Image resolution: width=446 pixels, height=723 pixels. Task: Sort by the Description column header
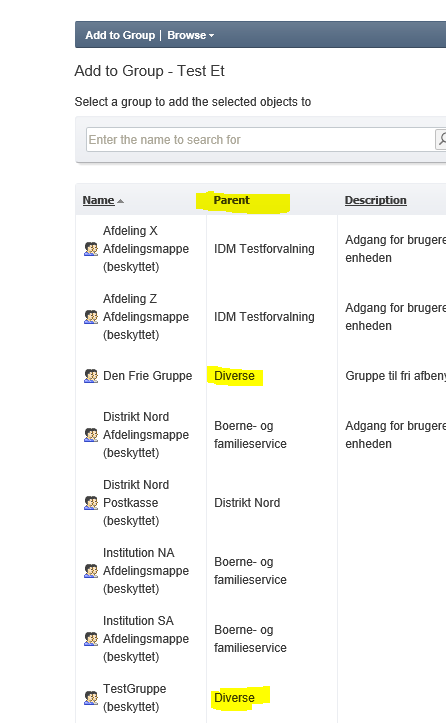(375, 200)
